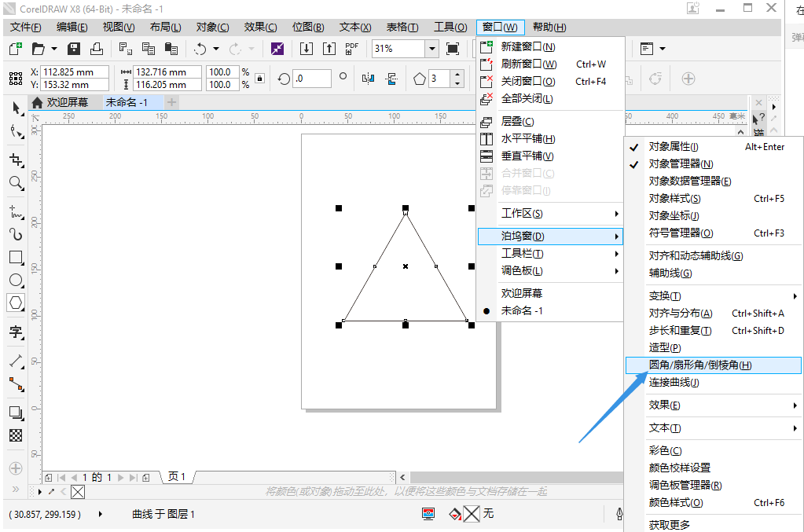The height and width of the screenshot is (532, 804).
Task: Open the 位图 menu
Action: point(307,28)
